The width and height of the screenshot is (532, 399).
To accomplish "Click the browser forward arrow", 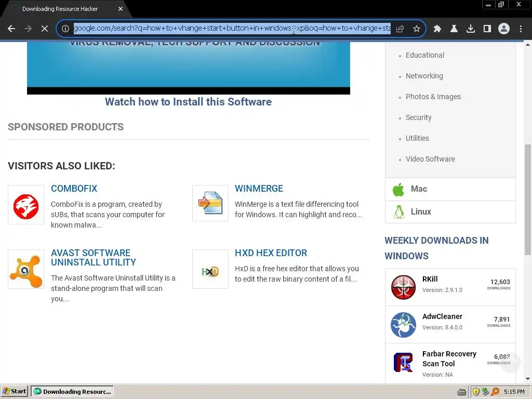I will point(28,29).
